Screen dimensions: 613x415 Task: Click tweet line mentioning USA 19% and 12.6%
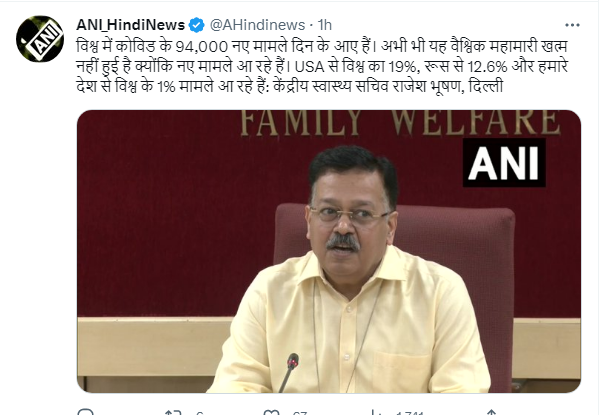coord(322,66)
